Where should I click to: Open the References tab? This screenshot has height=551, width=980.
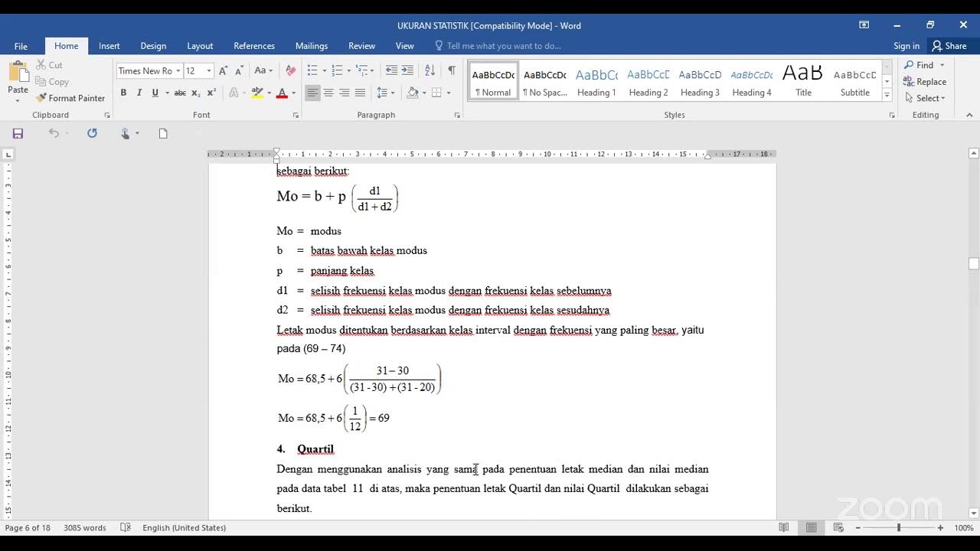click(x=254, y=46)
